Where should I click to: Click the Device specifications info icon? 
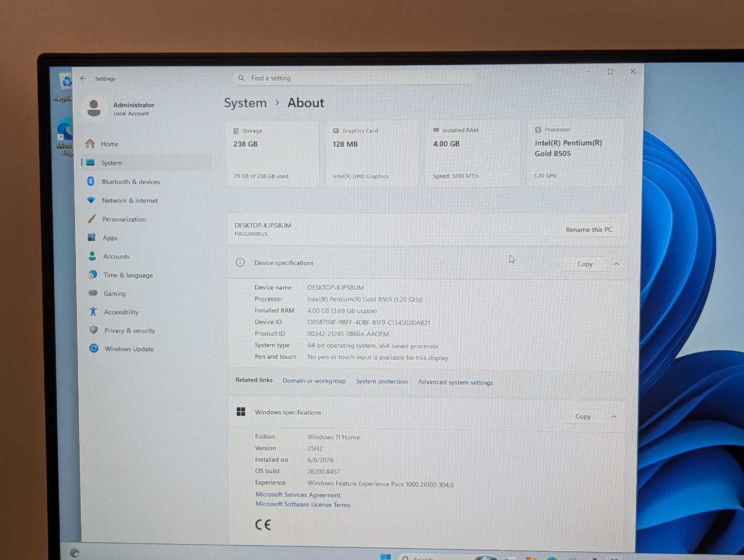click(240, 262)
